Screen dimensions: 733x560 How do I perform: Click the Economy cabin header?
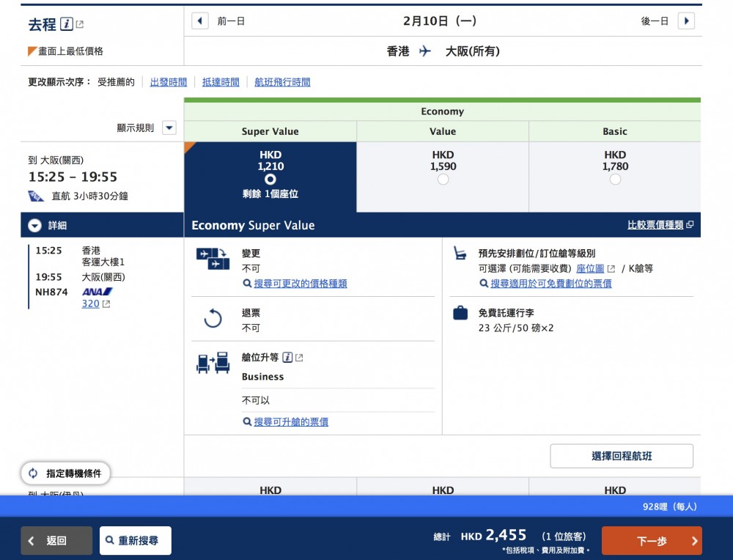[x=442, y=111]
